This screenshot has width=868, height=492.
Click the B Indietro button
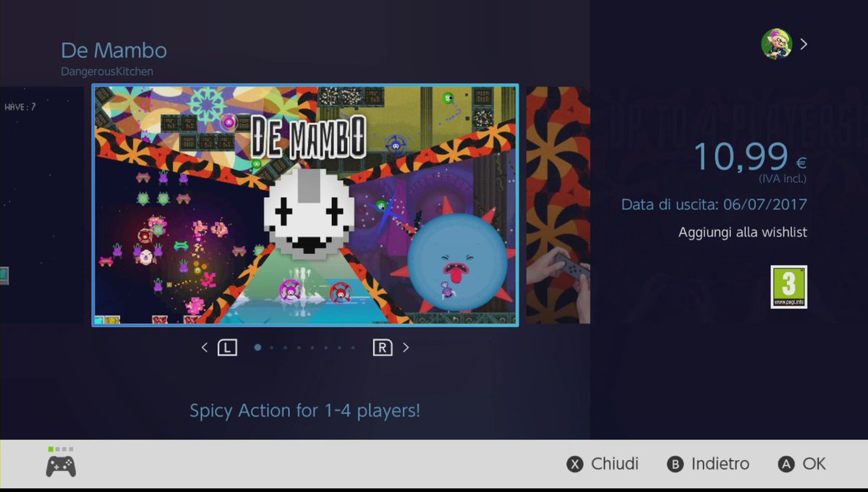[708, 465]
